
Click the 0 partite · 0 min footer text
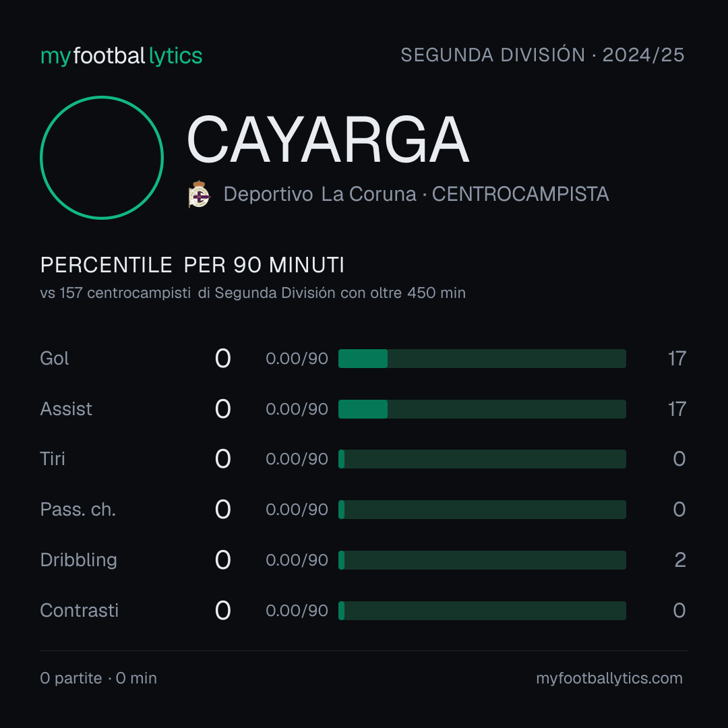tap(98, 678)
